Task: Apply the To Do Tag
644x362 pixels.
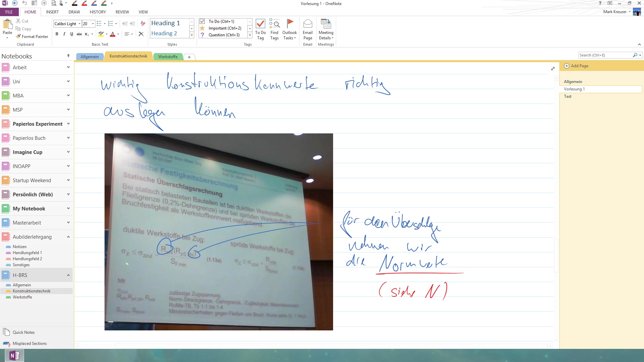Action: click(x=260, y=29)
